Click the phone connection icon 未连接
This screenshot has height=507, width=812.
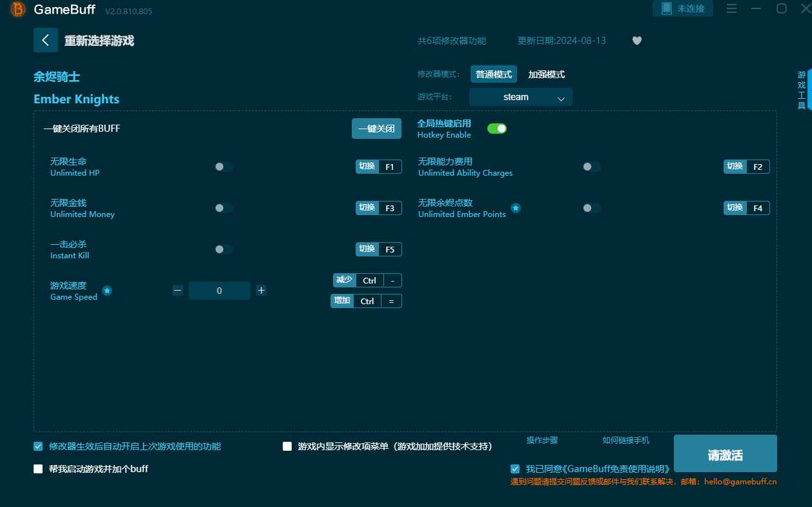pyautogui.click(x=683, y=8)
